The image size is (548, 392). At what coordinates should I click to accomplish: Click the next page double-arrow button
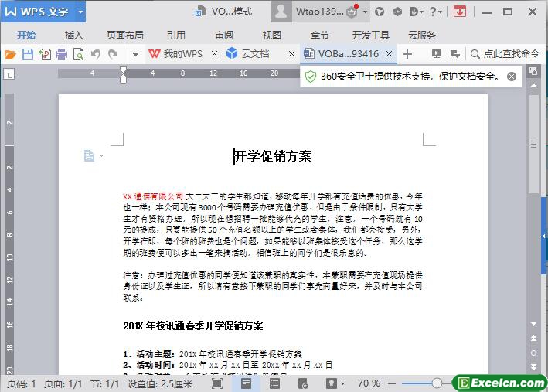[x=533, y=366]
